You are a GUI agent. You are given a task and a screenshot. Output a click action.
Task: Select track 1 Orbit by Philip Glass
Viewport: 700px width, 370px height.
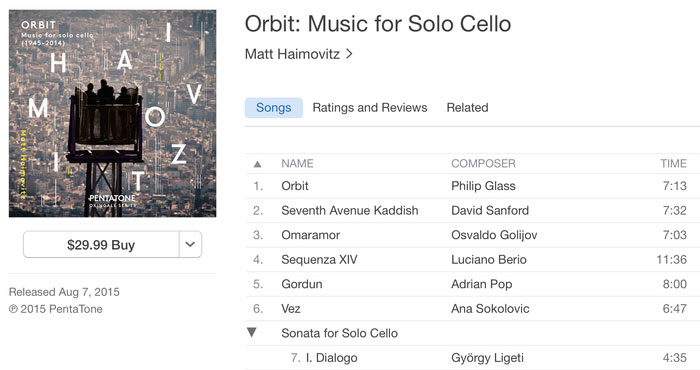click(x=472, y=186)
